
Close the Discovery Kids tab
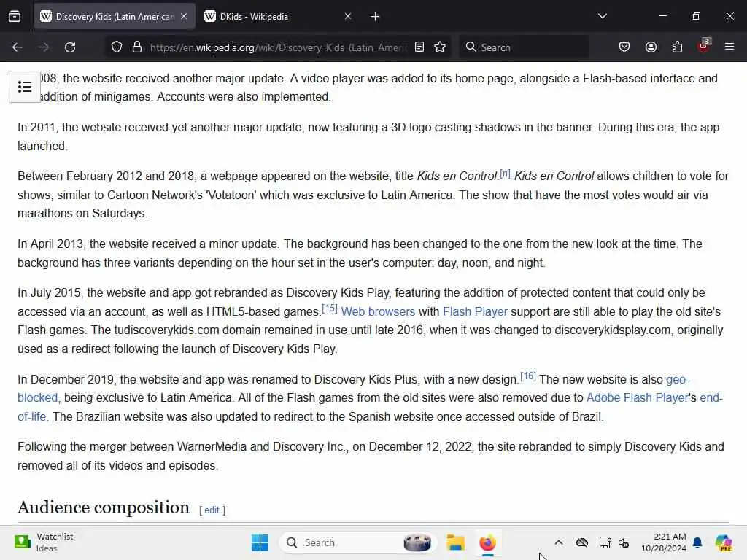184,17
